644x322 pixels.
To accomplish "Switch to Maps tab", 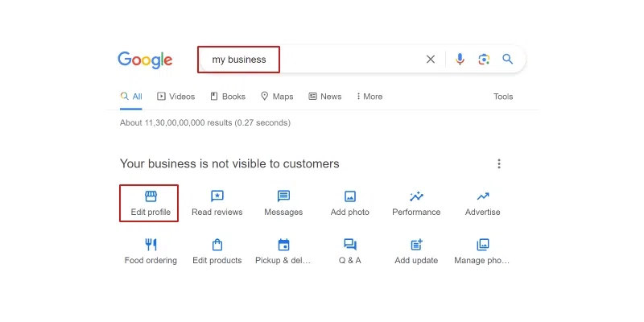I will coord(277,97).
